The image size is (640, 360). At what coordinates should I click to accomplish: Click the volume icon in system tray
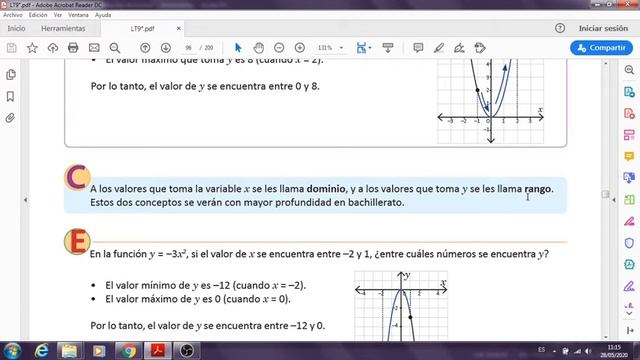click(588, 351)
